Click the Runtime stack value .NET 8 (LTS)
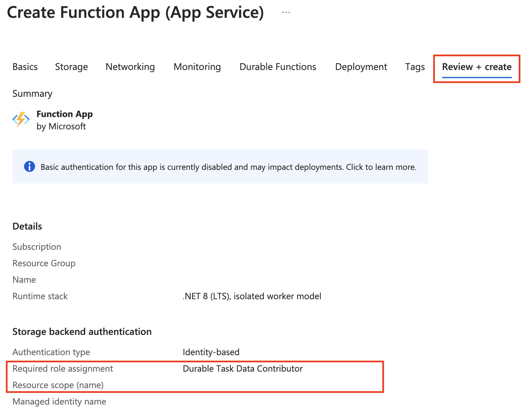 coord(252,296)
